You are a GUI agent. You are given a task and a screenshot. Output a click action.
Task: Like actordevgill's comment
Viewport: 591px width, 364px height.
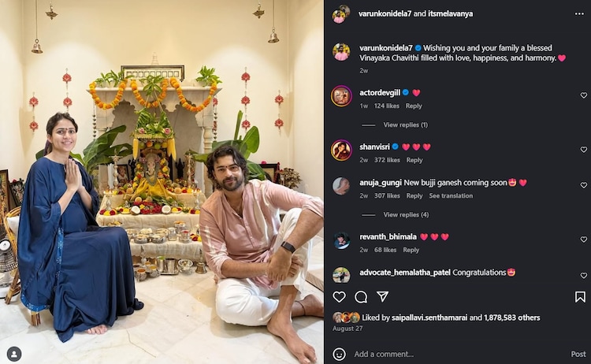point(583,95)
